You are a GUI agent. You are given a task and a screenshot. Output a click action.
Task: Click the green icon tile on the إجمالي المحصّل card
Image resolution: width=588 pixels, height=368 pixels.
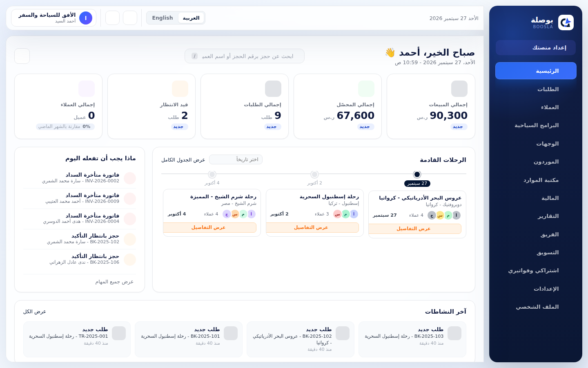[366, 89]
